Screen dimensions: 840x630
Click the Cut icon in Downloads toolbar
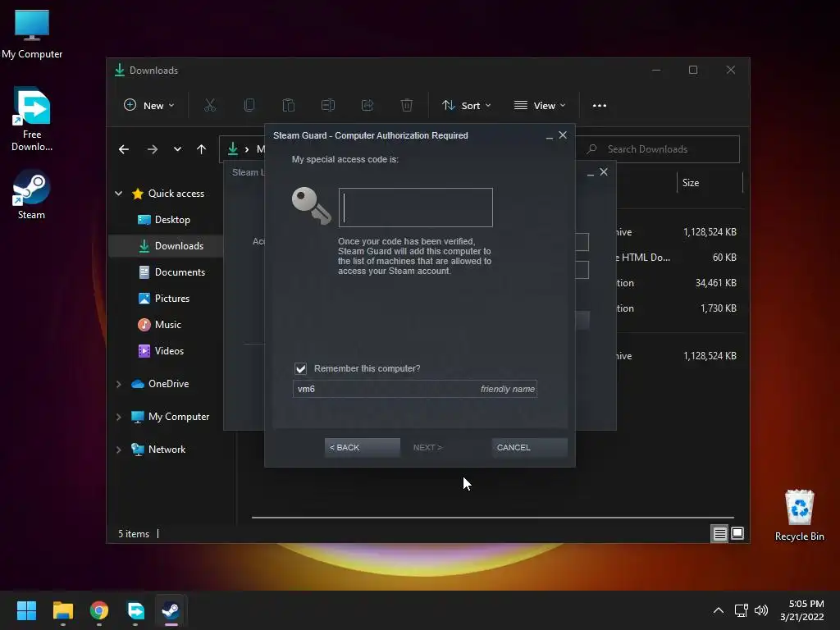tap(210, 106)
